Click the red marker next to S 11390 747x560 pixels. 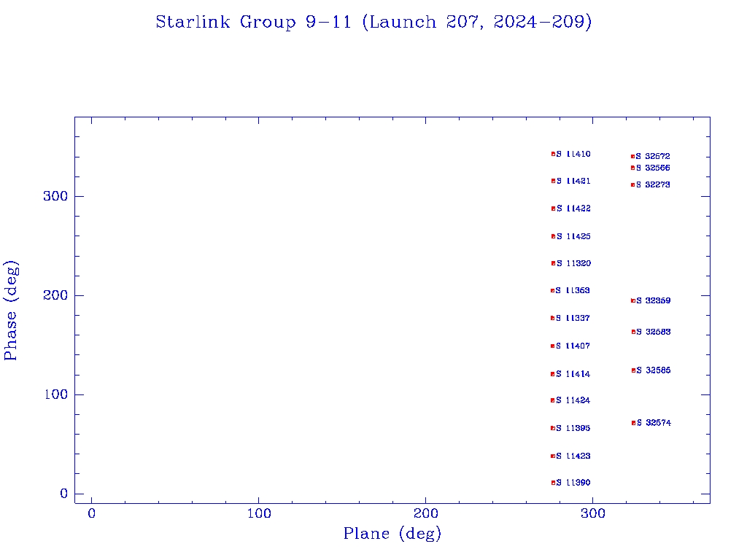[x=553, y=483]
